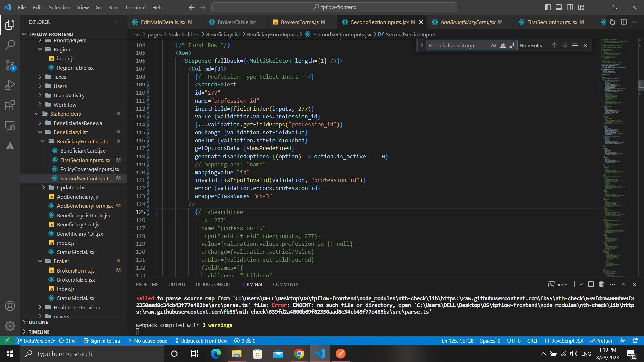Open Manage gear settings icon
This screenshot has width=644, height=362.
pyautogui.click(x=10, y=326)
